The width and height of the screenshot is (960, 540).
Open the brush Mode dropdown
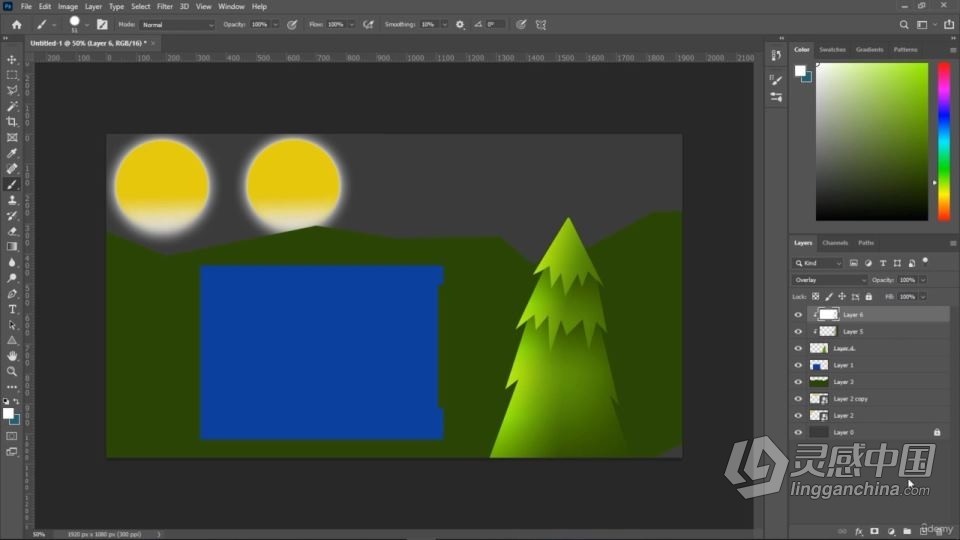(178, 24)
